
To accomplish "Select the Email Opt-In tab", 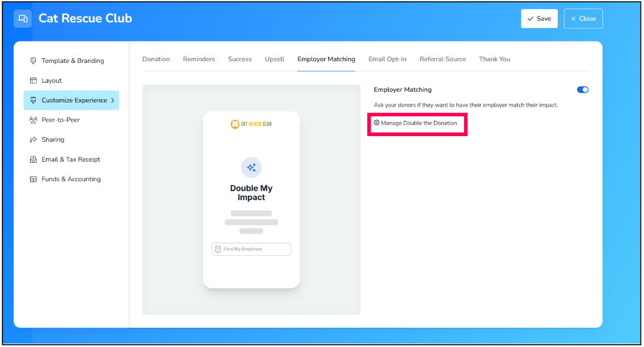I will point(388,59).
